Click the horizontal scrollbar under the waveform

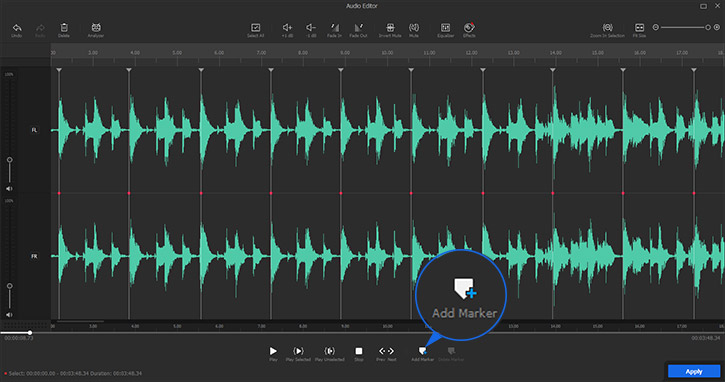click(80, 321)
